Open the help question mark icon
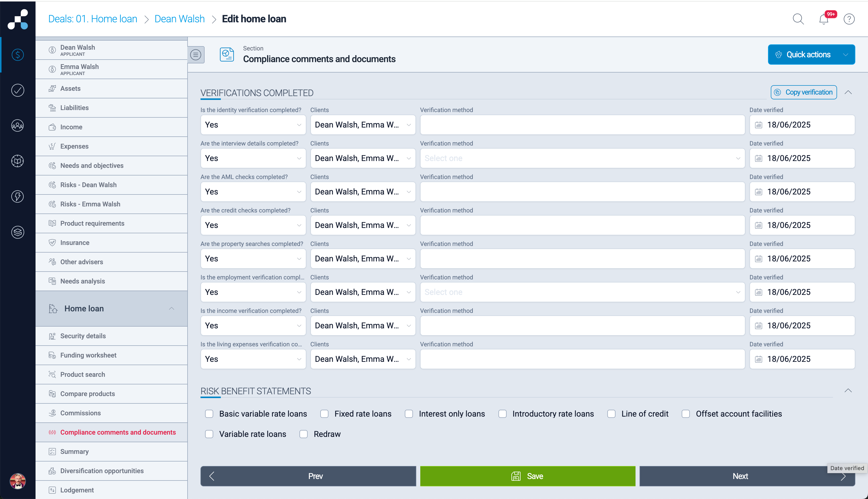The width and height of the screenshot is (868, 499). pos(849,19)
